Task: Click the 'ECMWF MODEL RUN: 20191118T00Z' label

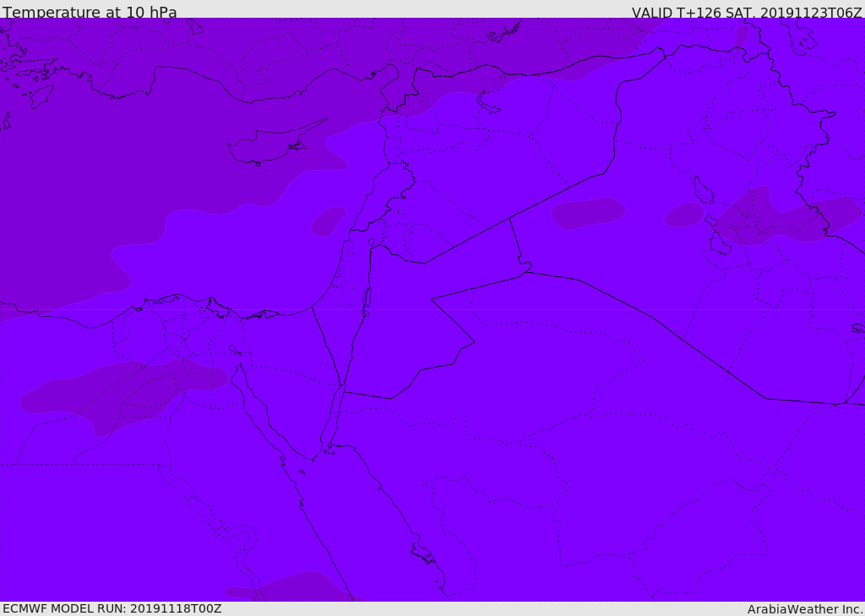Action: click(112, 608)
